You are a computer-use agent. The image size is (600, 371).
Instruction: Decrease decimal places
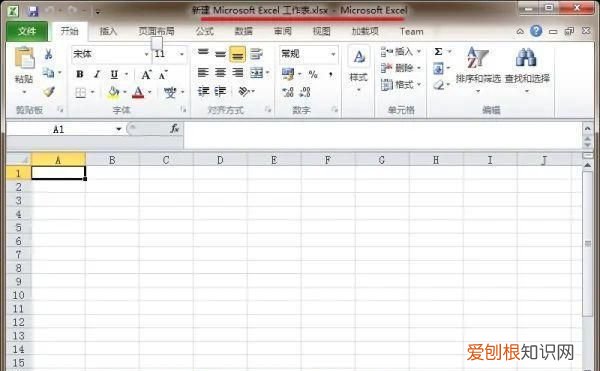click(x=305, y=92)
